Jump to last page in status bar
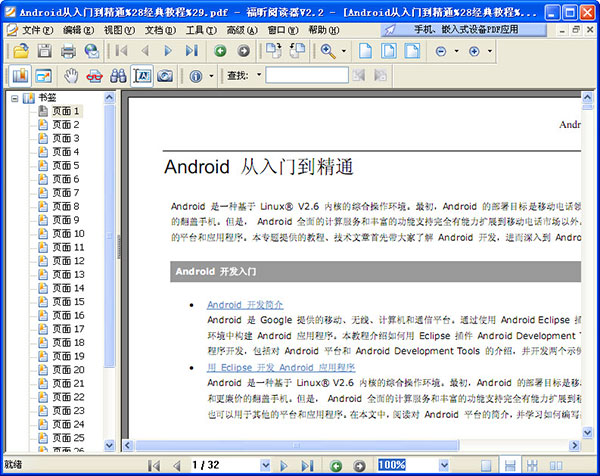The image size is (600, 476). pyautogui.click(x=305, y=466)
